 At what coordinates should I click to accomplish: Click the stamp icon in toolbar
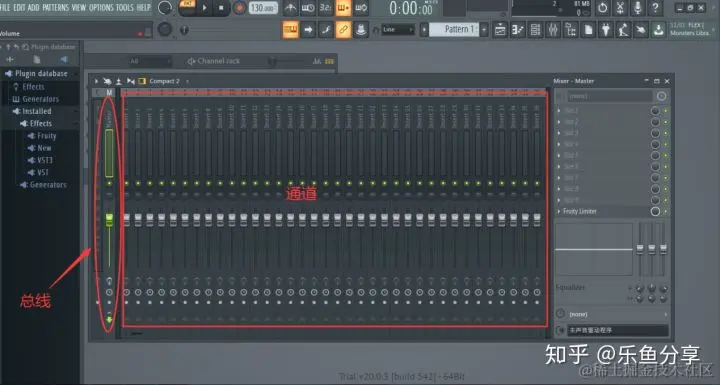(x=361, y=30)
